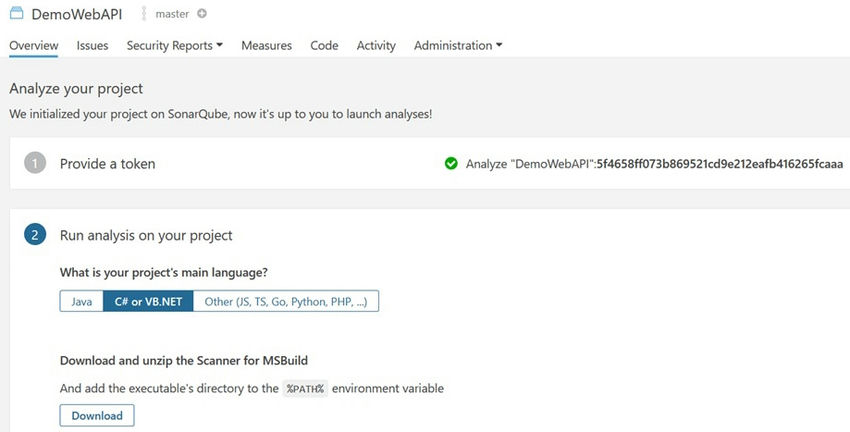Switch to the Measures tab
The height and width of the screenshot is (432, 850).
point(266,46)
